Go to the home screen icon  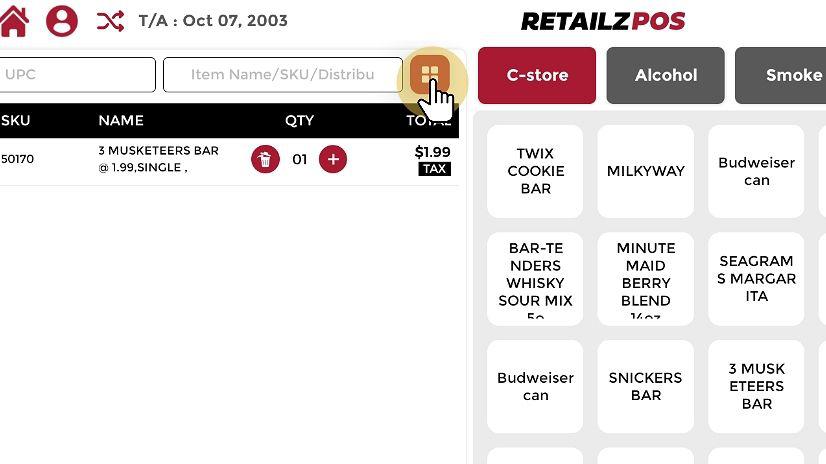point(14,20)
